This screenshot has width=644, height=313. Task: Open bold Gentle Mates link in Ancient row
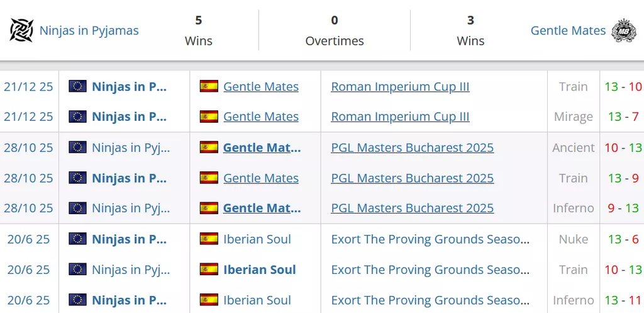pyautogui.click(x=262, y=147)
